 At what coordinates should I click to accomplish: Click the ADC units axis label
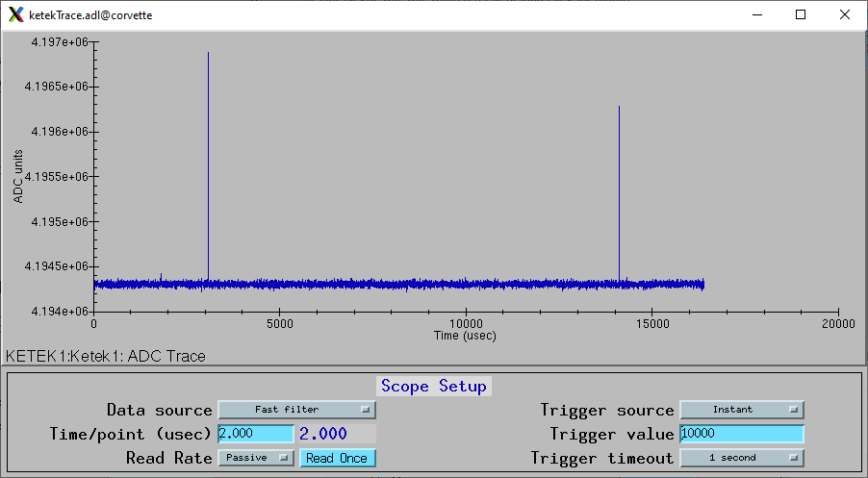tap(18, 176)
